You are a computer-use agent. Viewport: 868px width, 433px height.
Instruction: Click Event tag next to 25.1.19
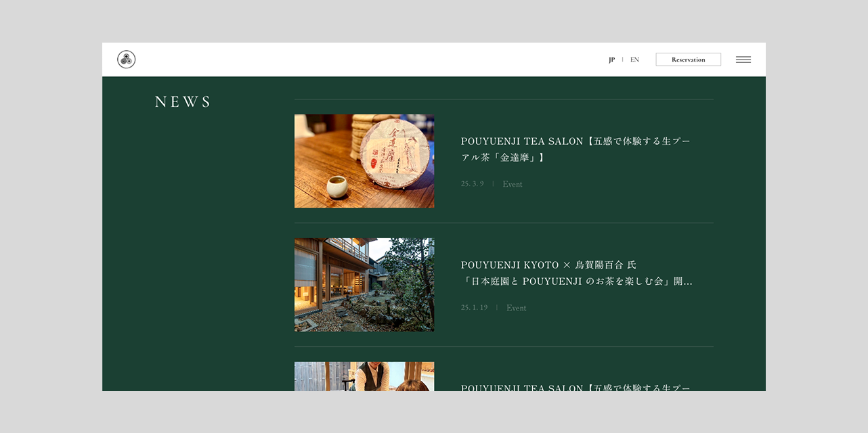tap(516, 308)
